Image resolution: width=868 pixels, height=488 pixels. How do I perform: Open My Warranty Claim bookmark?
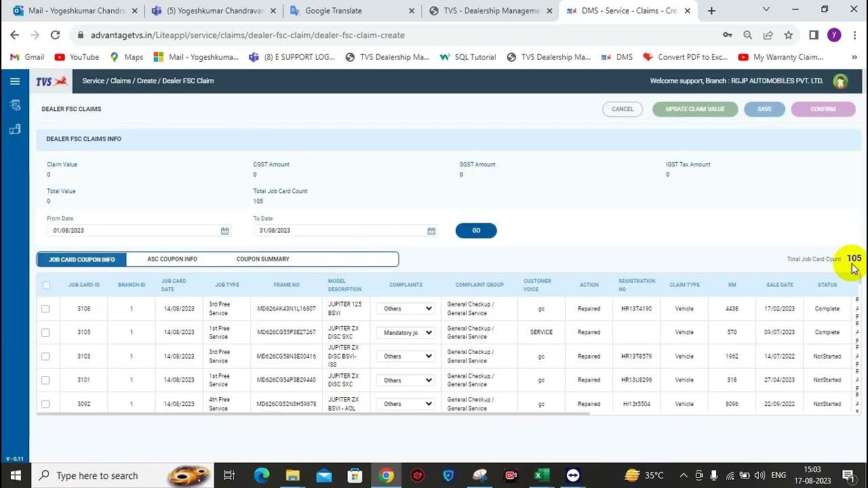point(781,57)
